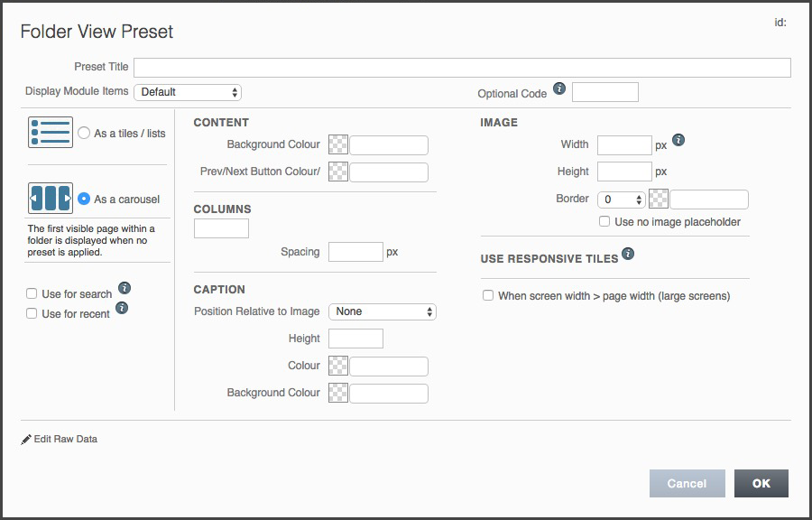The height and width of the screenshot is (520, 812).
Task: Open the image Border width dropdown
Action: tap(622, 200)
